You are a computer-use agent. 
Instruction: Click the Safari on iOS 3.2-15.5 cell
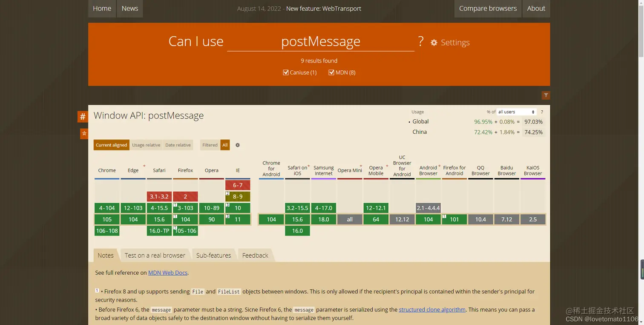pos(297,208)
